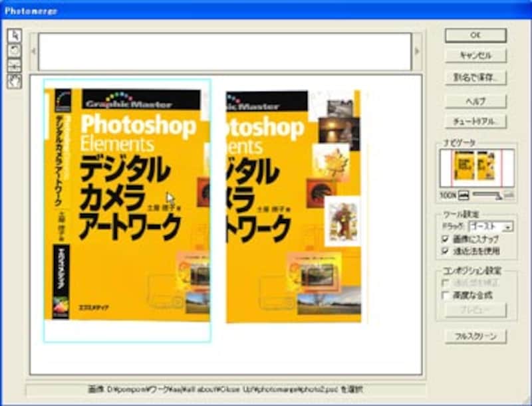Select the Rotate Image tool
The image size is (532, 406).
(x=16, y=51)
